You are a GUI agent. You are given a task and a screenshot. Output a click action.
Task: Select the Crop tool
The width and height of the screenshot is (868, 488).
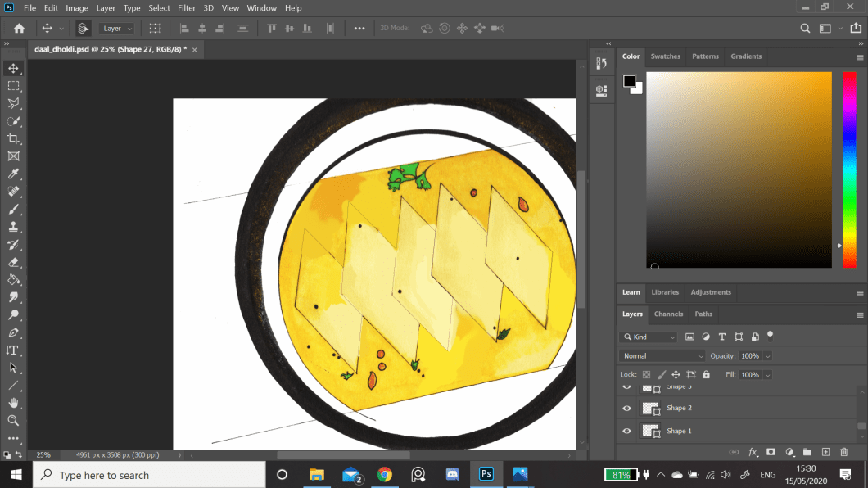click(x=13, y=138)
